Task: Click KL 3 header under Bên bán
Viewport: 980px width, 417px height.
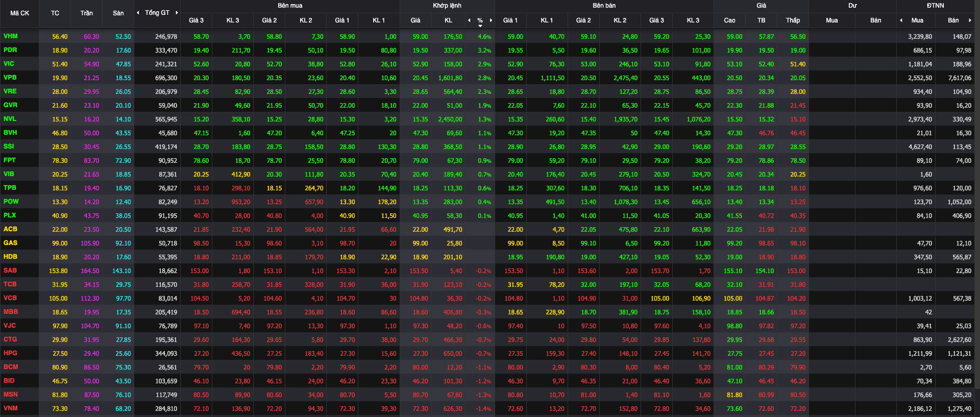Action: (x=693, y=20)
